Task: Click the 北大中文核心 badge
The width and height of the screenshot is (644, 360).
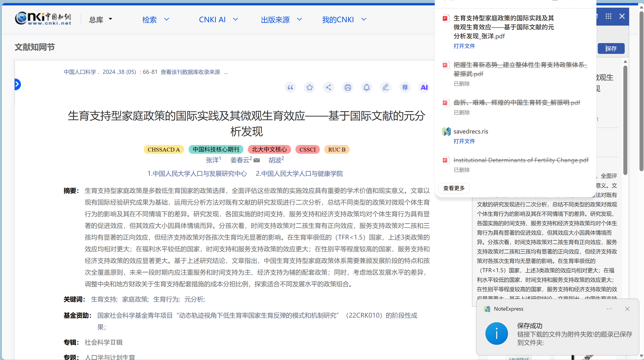Action: [x=269, y=149]
